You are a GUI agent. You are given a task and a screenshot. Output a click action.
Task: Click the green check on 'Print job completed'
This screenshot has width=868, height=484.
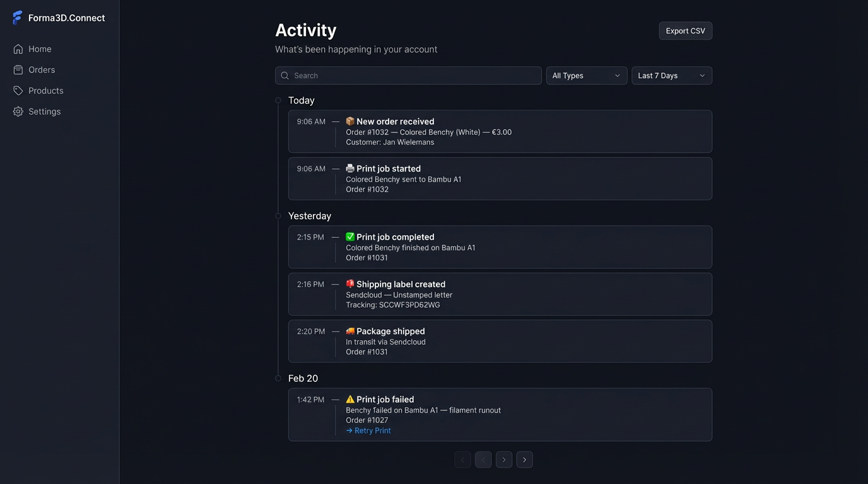tap(349, 236)
